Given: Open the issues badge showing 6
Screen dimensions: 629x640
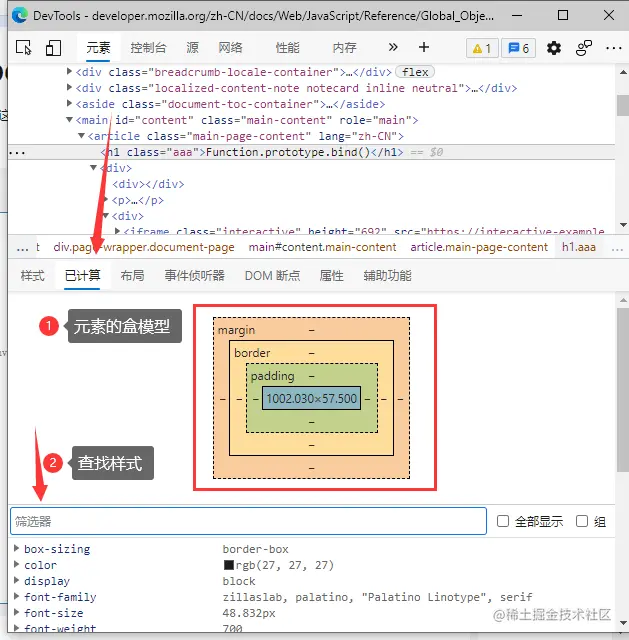Looking at the screenshot, I should (x=518, y=49).
